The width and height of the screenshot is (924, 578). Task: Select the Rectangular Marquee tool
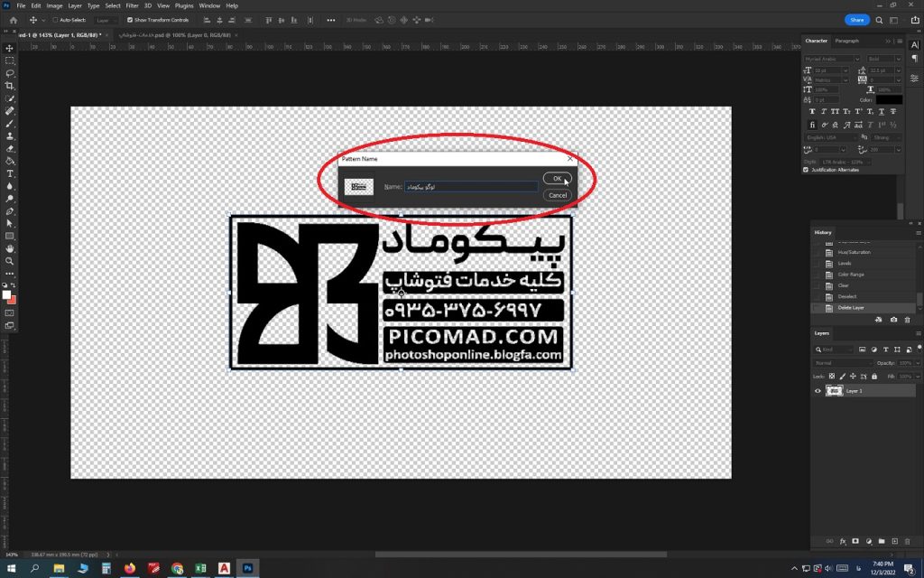(x=9, y=61)
